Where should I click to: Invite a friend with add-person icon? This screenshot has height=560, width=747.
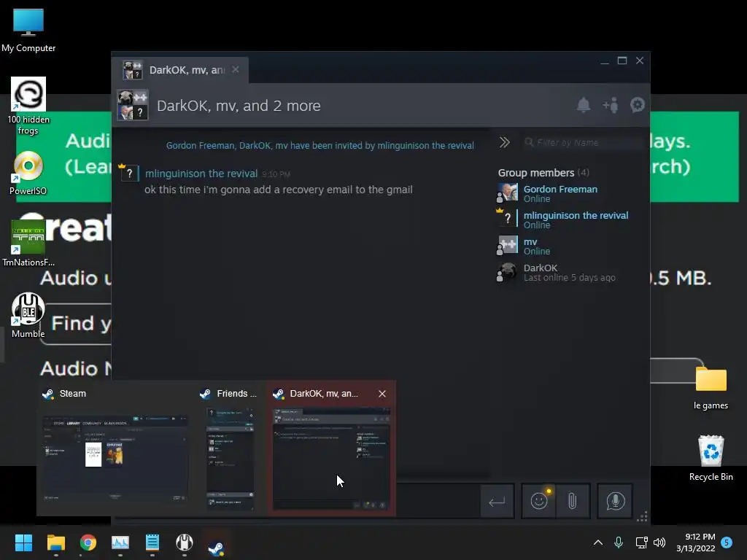point(611,105)
